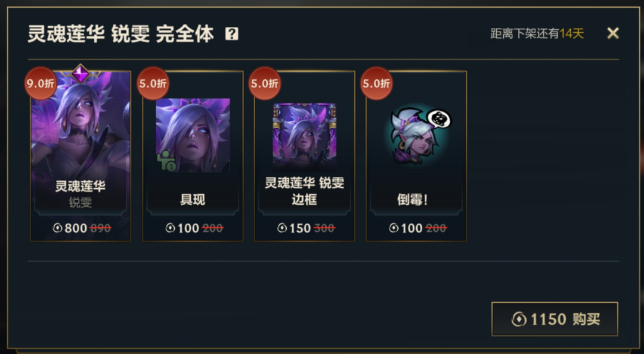Close the bundle dialog with X
Image resolution: width=644 pixels, height=354 pixels.
tap(613, 33)
